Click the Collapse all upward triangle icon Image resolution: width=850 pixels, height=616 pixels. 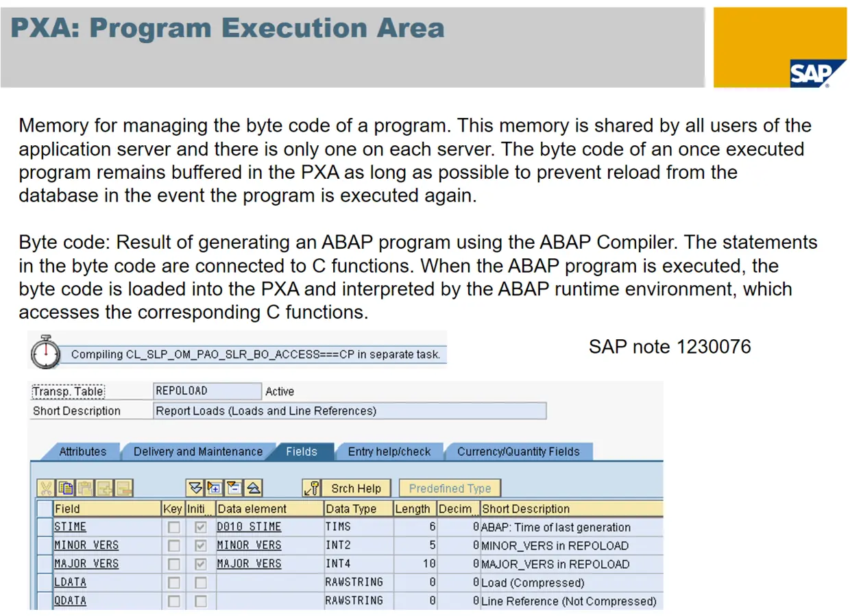(253, 488)
